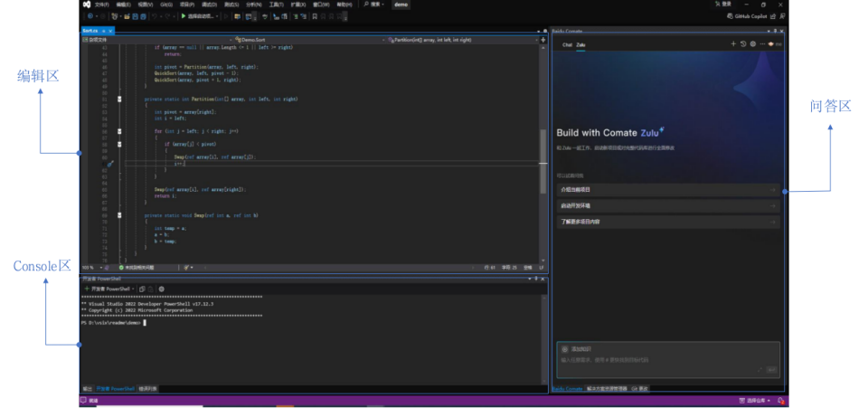Toggle the bookmark icon in the toolbar
Image resolution: width=868 pixels, height=408 pixels.
click(314, 15)
